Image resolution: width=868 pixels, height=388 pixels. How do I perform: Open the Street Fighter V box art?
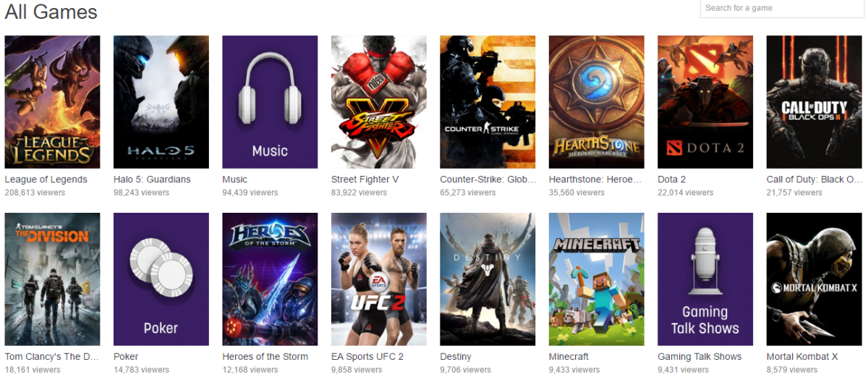coord(379,102)
